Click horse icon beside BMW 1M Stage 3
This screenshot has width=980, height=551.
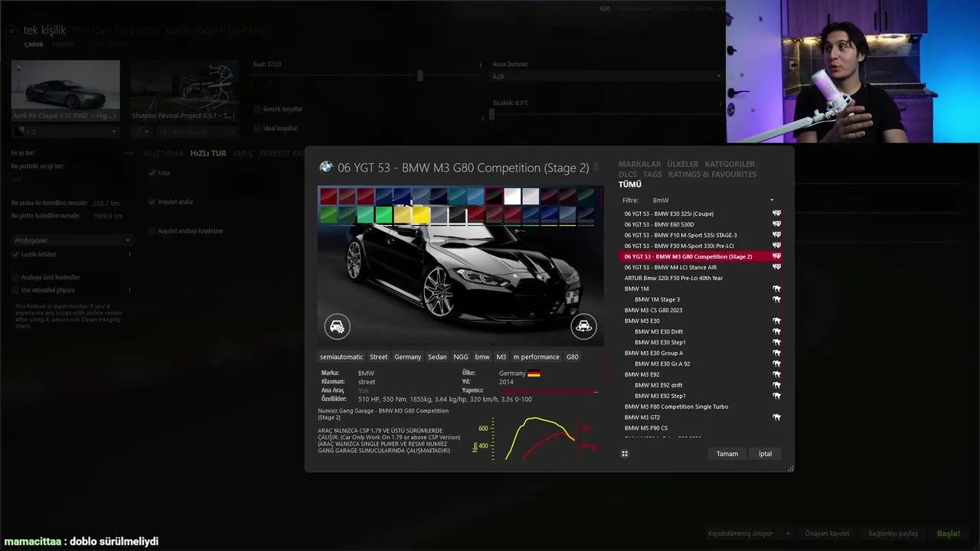pos(776,299)
